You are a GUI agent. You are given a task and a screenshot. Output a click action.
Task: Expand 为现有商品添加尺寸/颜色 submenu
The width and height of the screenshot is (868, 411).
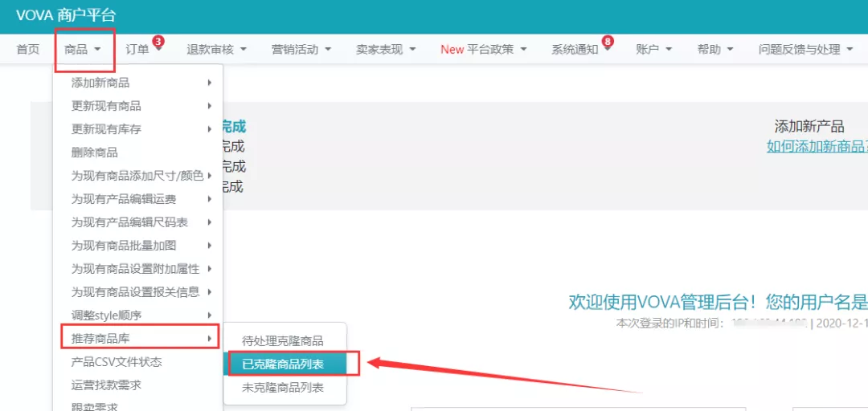pos(138,175)
